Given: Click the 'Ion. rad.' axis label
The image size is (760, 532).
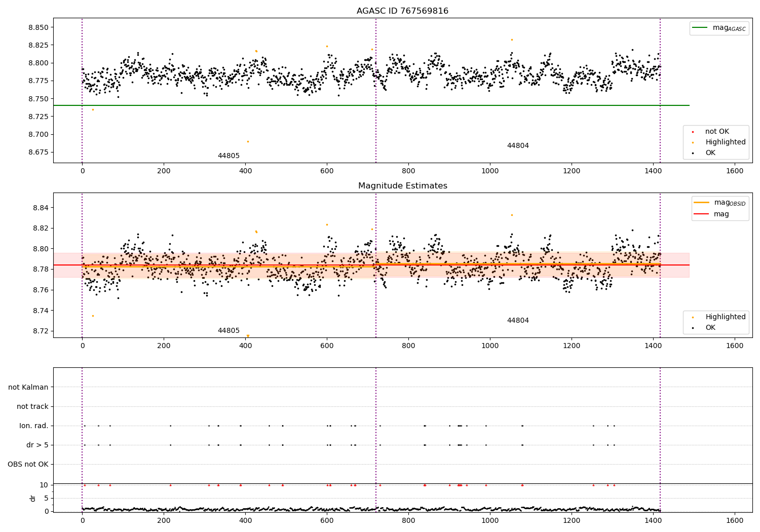Looking at the screenshot, I should [x=34, y=426].
